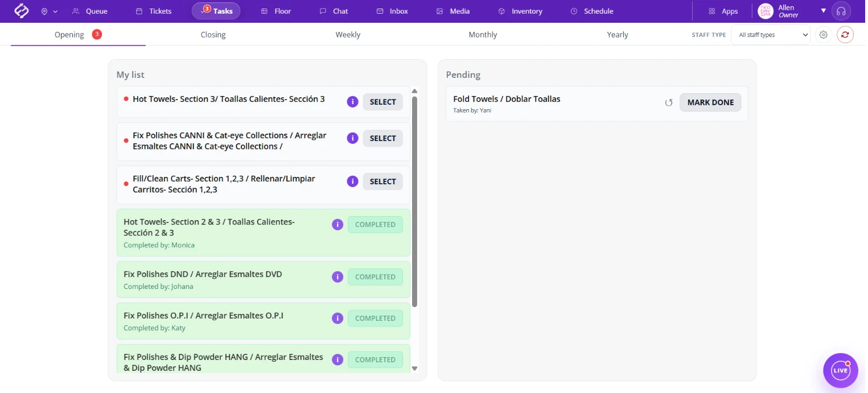Open the All staff types dropdown
This screenshot has width=868, height=393.
point(770,35)
